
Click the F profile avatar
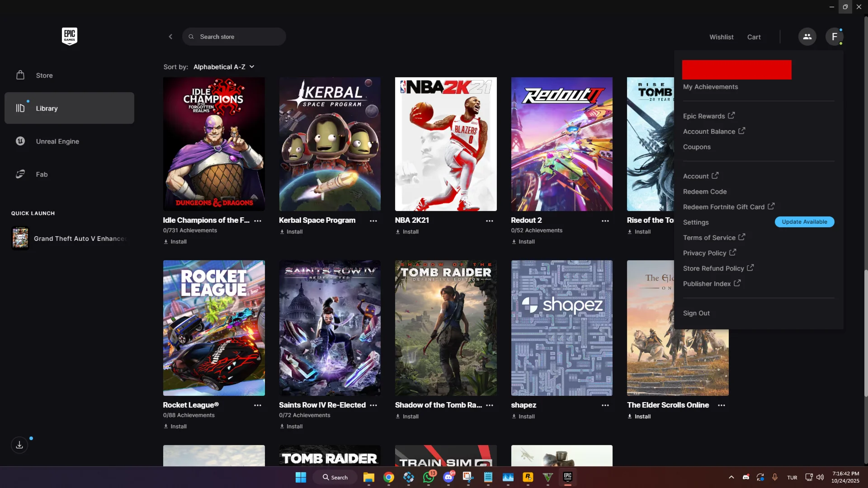[834, 37]
